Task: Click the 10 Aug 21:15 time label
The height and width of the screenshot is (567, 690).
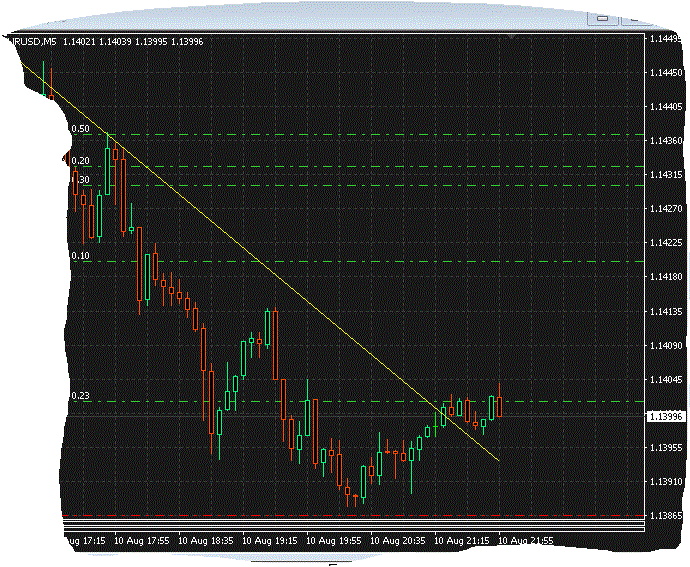Action: 462,540
